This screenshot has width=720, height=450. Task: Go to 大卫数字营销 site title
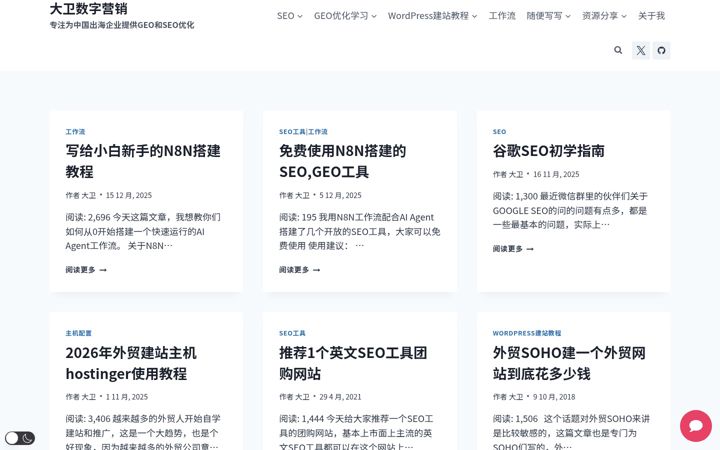(x=89, y=8)
